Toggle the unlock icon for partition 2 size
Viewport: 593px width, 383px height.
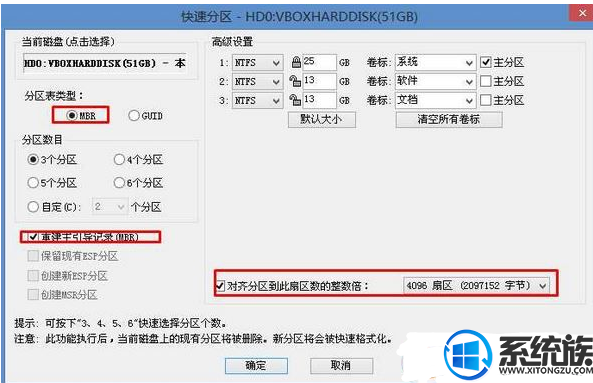point(295,81)
